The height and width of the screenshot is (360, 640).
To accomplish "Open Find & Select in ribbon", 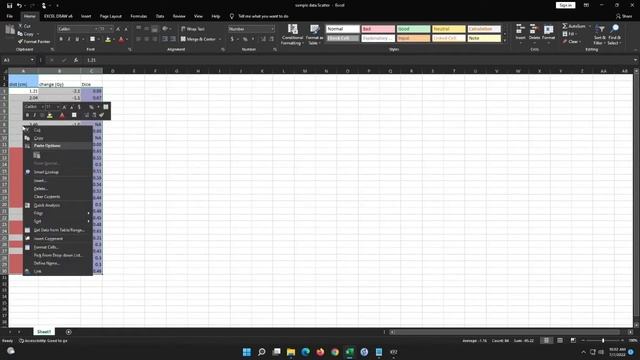I will pyautogui.click(x=614, y=34).
